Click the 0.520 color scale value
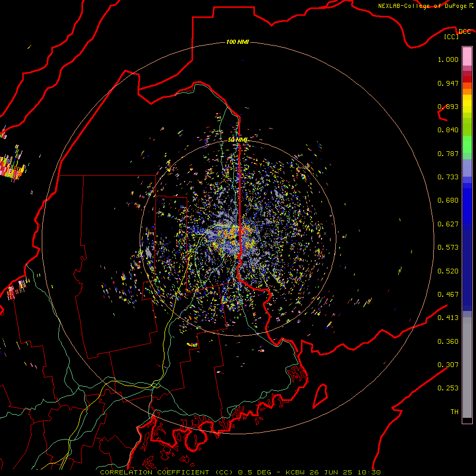Screen dimensions: 476x476 [448, 271]
